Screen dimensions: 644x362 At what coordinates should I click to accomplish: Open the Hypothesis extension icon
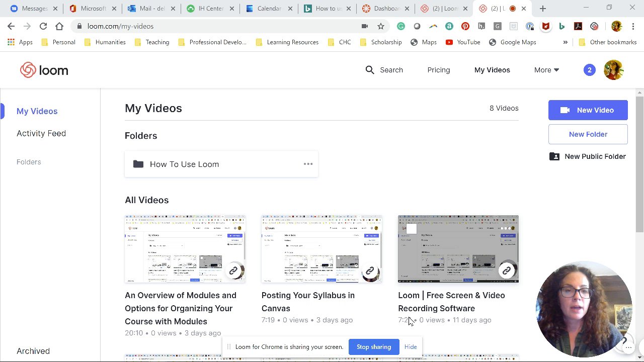tap(481, 26)
